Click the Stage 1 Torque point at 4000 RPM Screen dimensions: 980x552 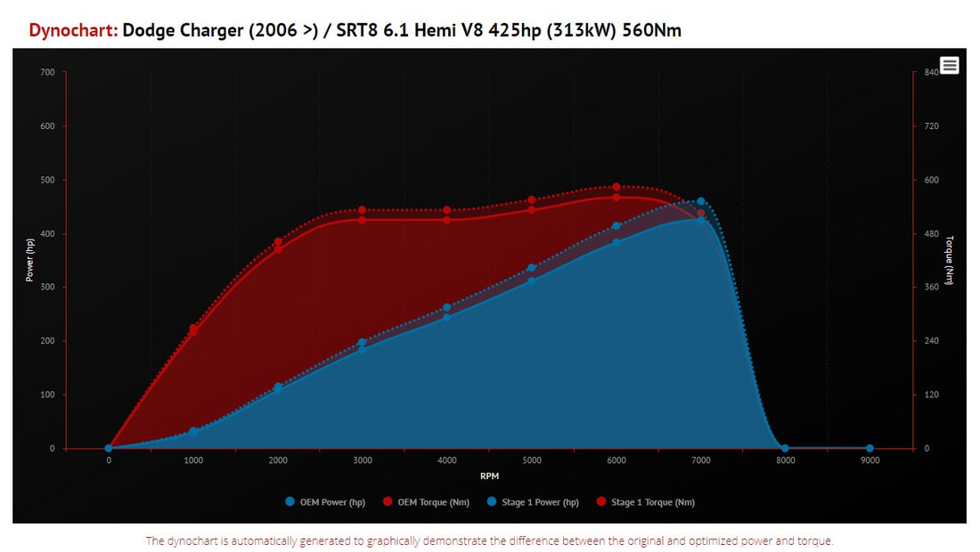point(447,210)
